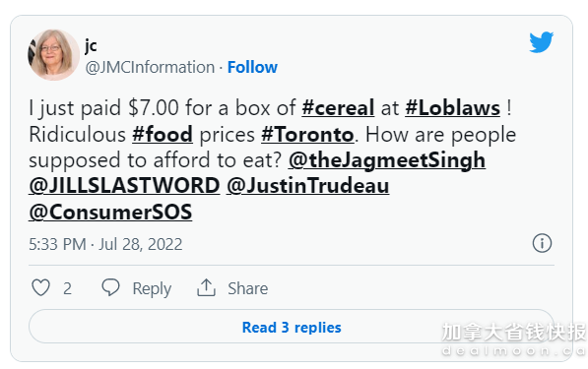Click the share upload arrow icon

(x=206, y=287)
